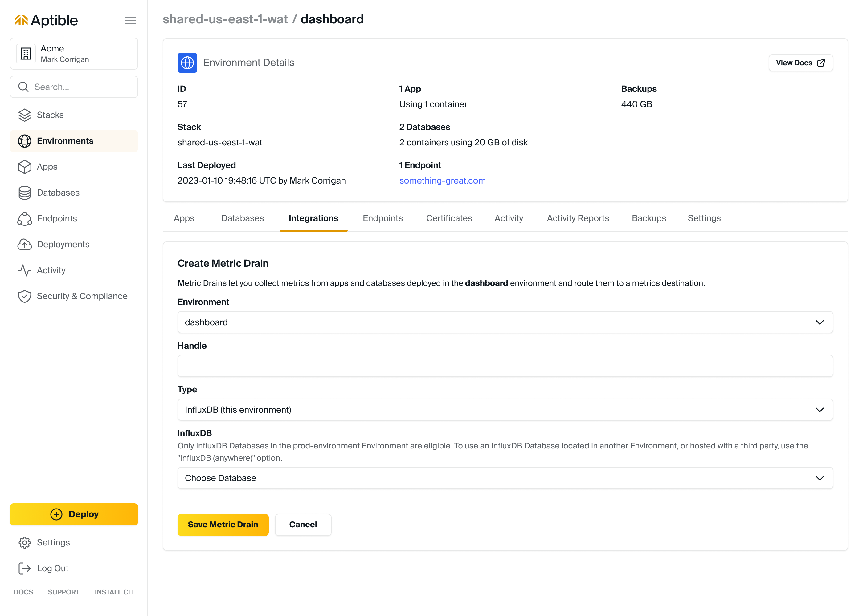Open Endpoints from the sidebar icon
This screenshot has width=863, height=616.
point(25,218)
